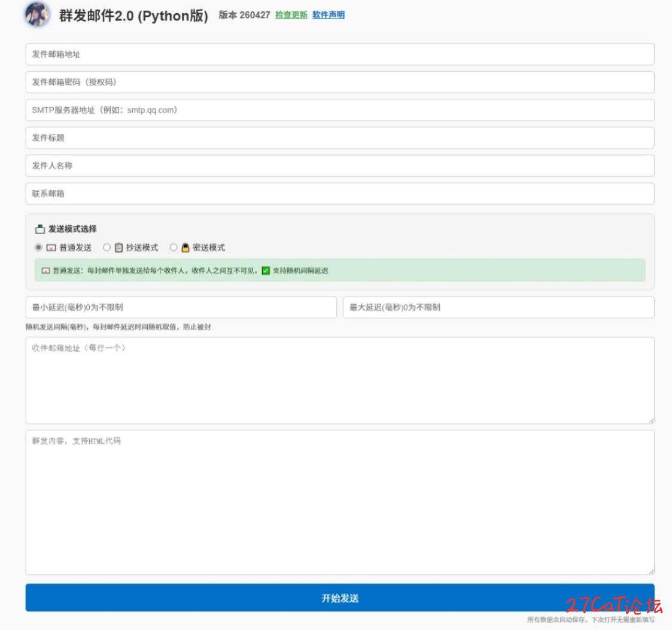Focus the 联系邮箱 input field
The image size is (672, 630).
[339, 193]
